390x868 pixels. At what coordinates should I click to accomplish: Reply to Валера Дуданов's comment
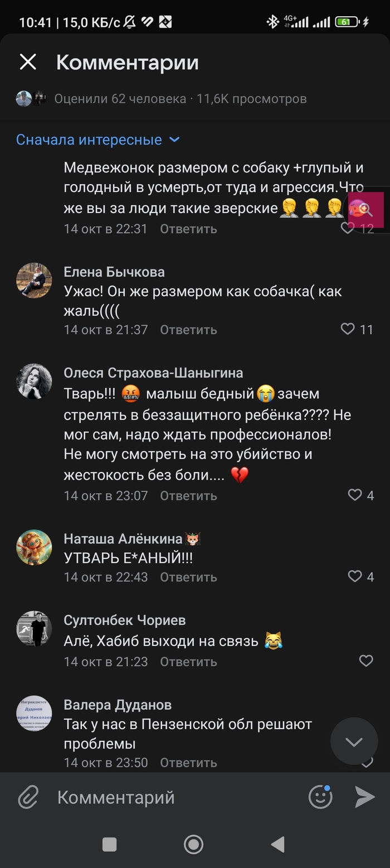tap(188, 763)
